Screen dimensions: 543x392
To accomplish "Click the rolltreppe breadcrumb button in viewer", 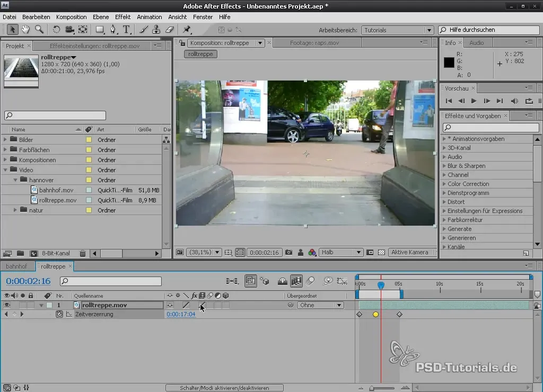I will (x=200, y=54).
